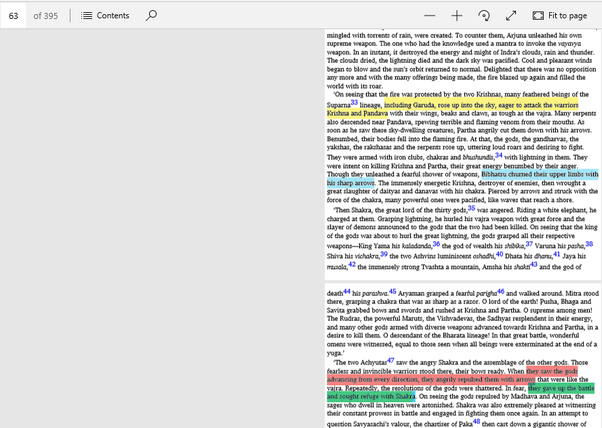The image size is (602, 428).
Task: Open footnote 48 link after Paka
Action: coord(476,421)
